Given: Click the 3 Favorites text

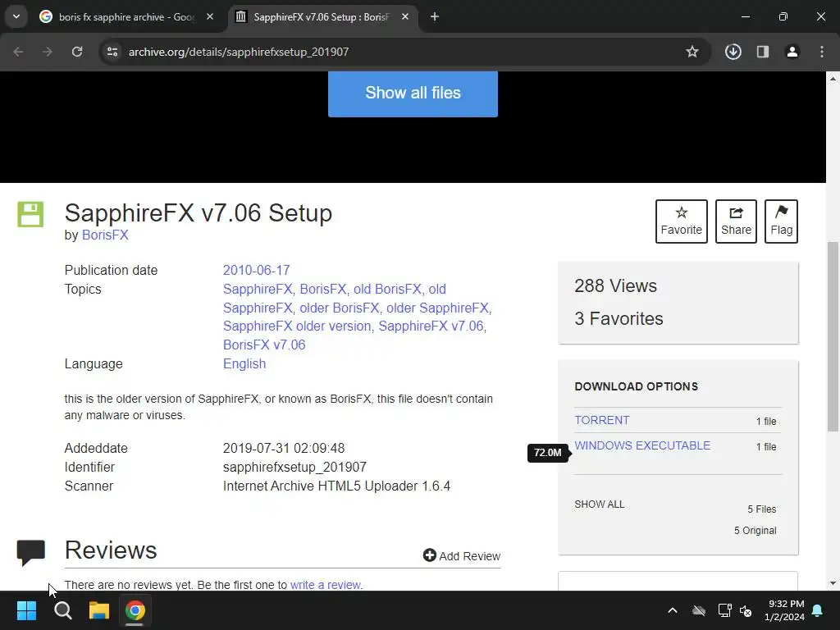Looking at the screenshot, I should point(619,318).
